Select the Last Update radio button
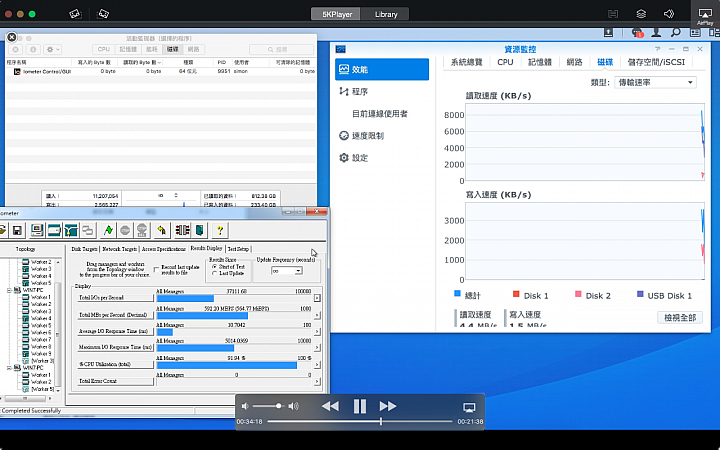This screenshot has height=450, width=720. [214, 273]
